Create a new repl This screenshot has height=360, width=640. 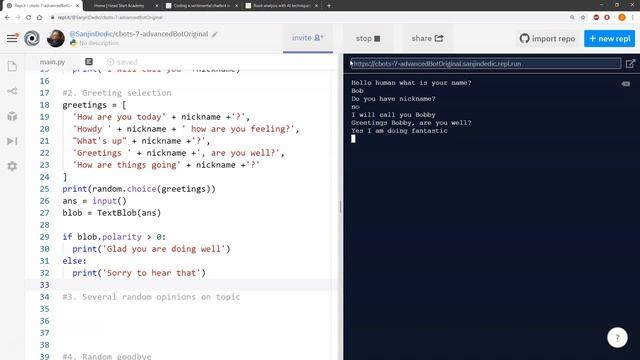coord(609,38)
